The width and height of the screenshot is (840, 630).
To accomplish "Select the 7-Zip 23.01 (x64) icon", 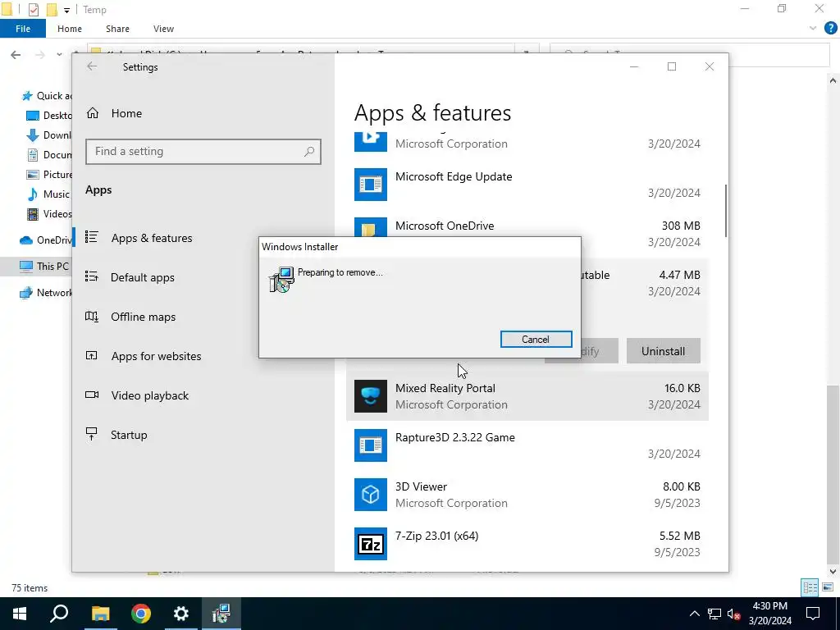I will (371, 544).
